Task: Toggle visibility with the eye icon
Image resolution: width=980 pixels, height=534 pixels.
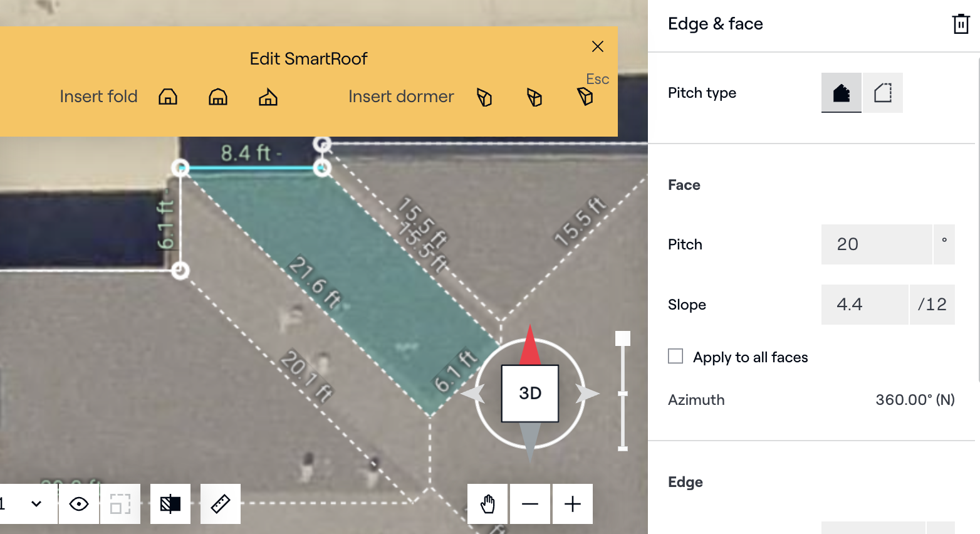Action: (x=79, y=504)
